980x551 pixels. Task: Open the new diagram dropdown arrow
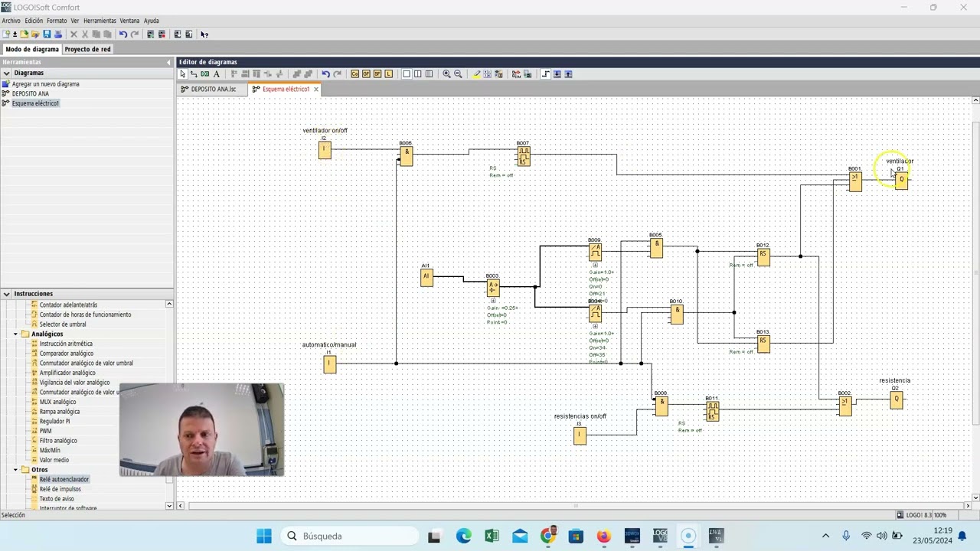[15, 34]
